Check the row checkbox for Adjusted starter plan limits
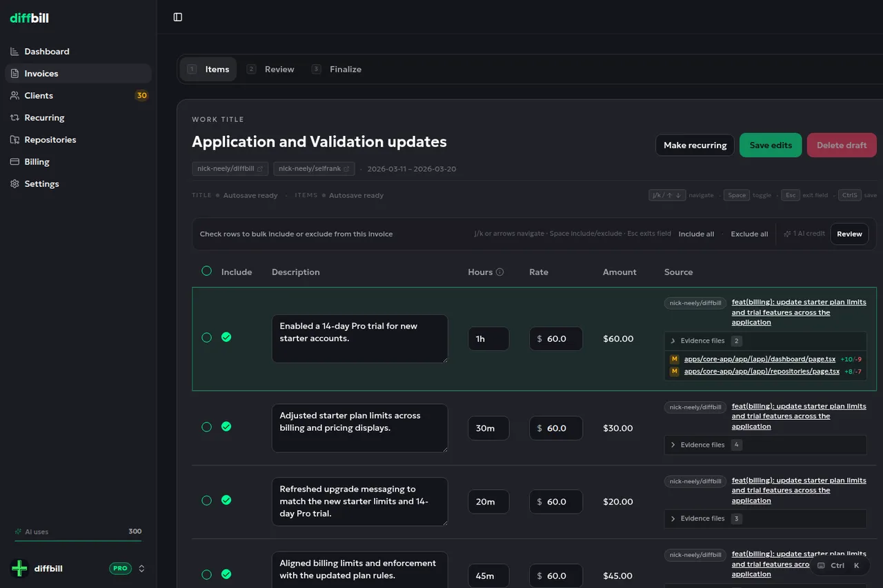The width and height of the screenshot is (883, 588). point(206,427)
